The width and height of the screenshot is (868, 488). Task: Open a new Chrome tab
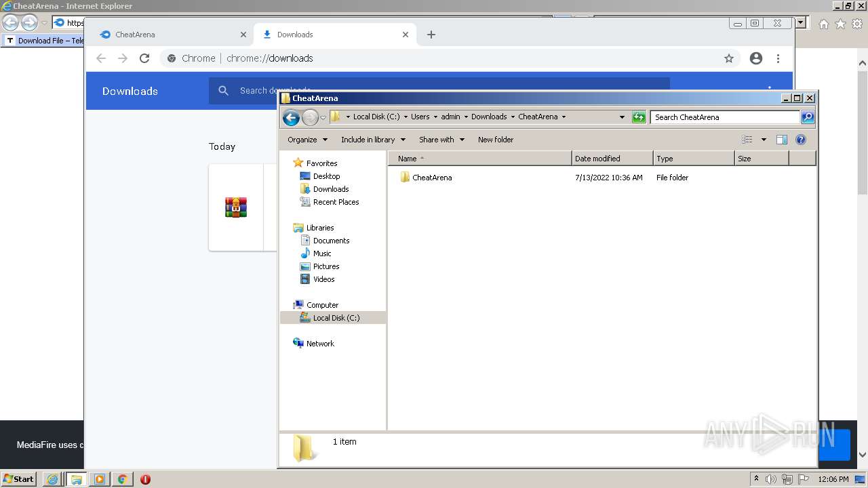click(431, 35)
